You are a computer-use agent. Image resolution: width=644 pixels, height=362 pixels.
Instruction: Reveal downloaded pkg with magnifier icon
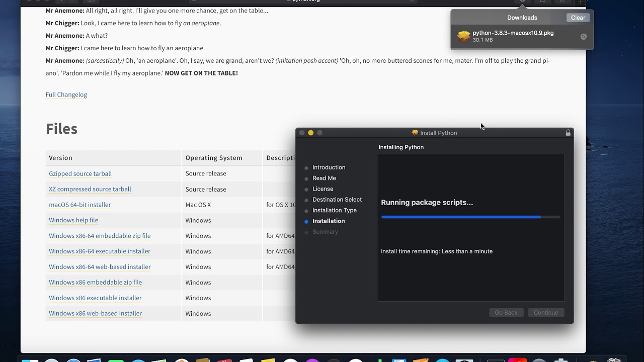tap(584, 37)
